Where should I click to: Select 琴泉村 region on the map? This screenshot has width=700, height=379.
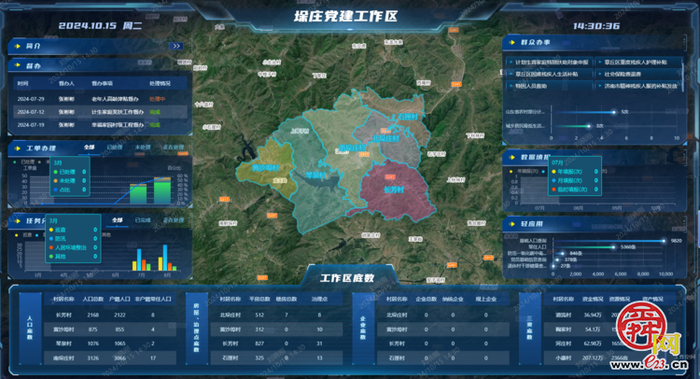(x=316, y=175)
